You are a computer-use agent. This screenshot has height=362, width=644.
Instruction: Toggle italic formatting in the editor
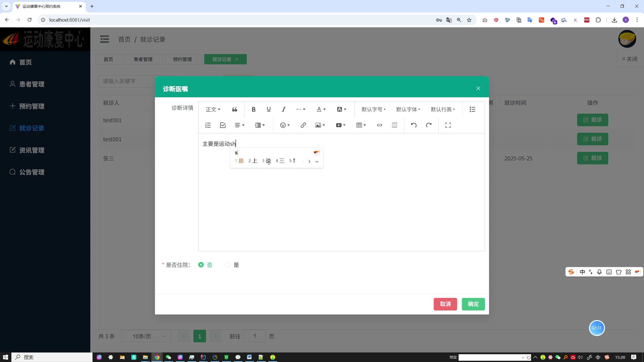(284, 109)
